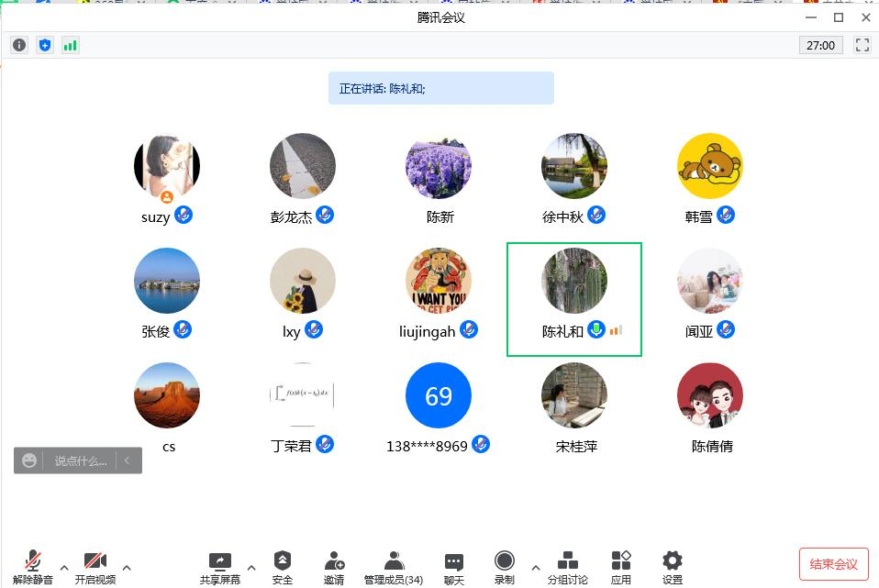Mute participant suzy's microphone icon
Viewport: 879px width, 588px height.
(x=184, y=215)
